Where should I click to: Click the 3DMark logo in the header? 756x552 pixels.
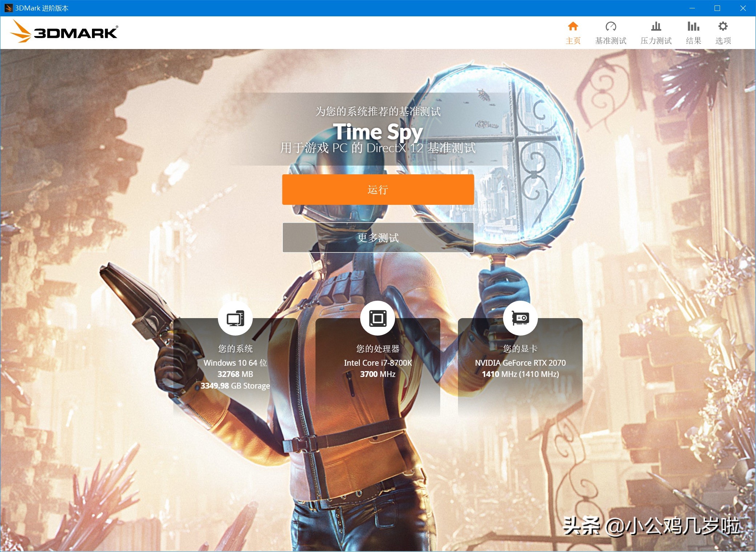point(64,32)
